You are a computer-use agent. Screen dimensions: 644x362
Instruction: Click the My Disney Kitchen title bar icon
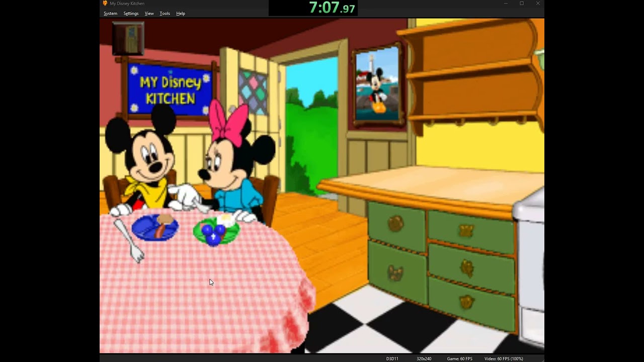coord(105,4)
